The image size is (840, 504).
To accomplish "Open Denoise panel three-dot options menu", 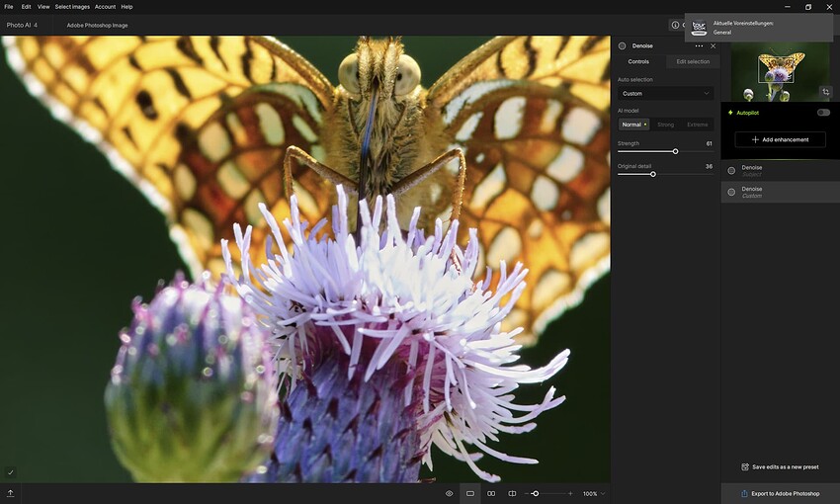I will click(699, 45).
